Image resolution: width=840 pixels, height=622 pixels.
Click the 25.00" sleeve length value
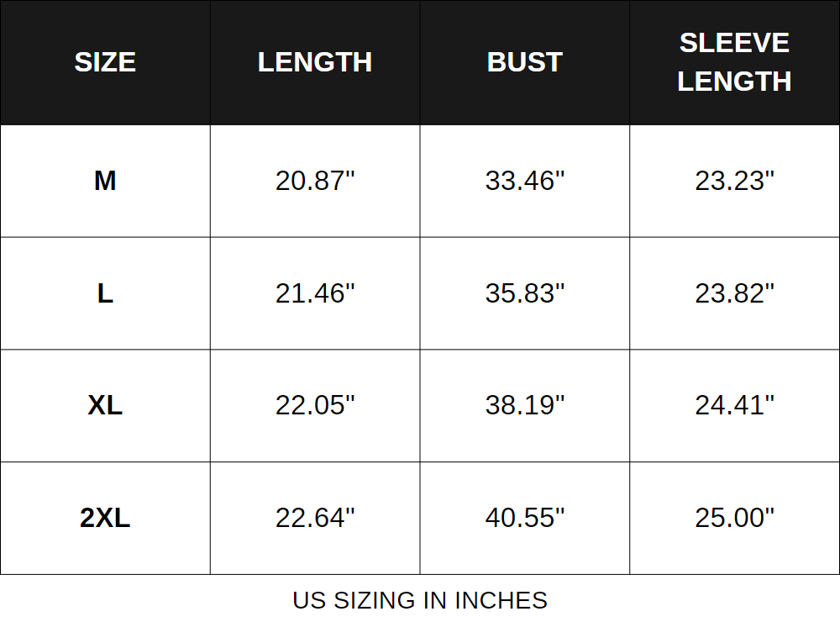[735, 518]
